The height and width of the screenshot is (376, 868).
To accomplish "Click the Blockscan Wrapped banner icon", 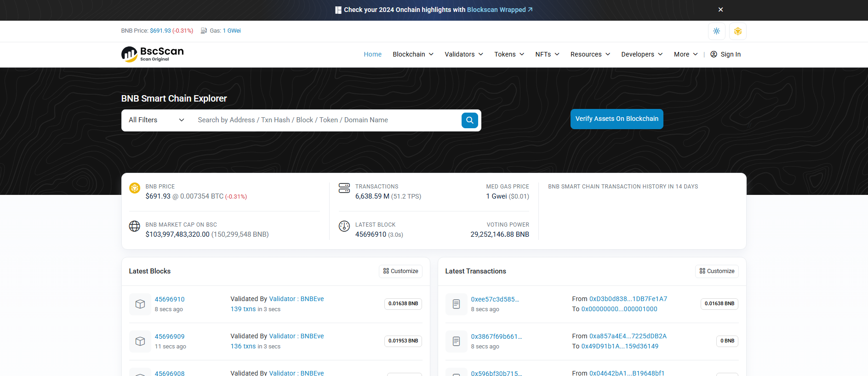I will [338, 10].
